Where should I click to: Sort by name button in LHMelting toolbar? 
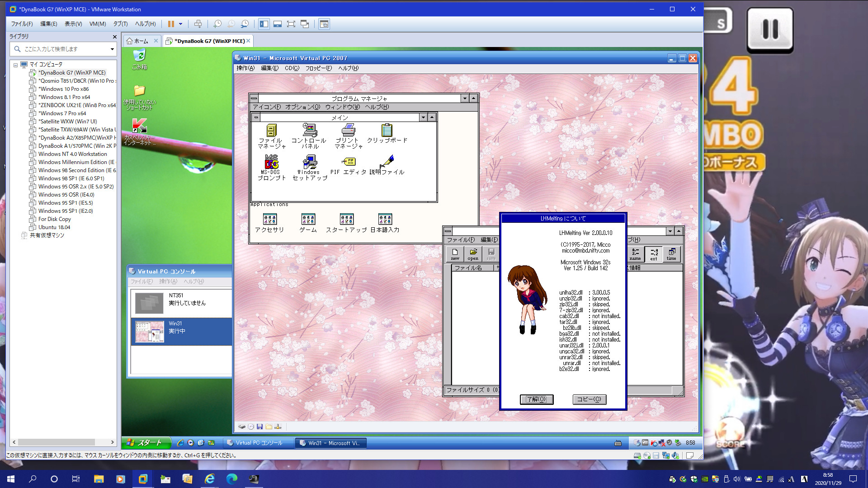tap(635, 254)
